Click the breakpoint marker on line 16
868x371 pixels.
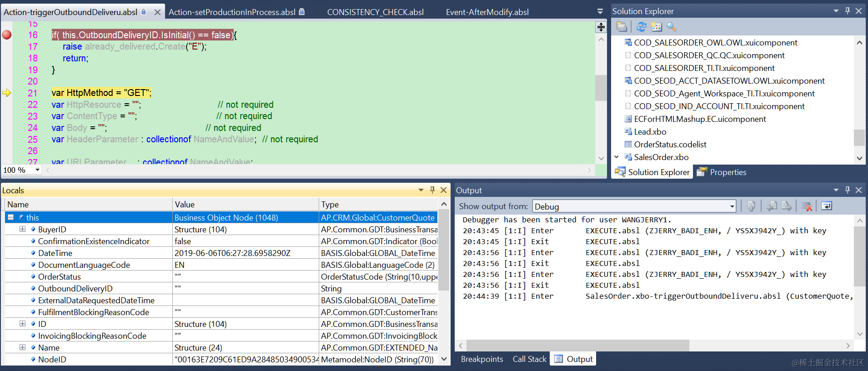coord(7,35)
